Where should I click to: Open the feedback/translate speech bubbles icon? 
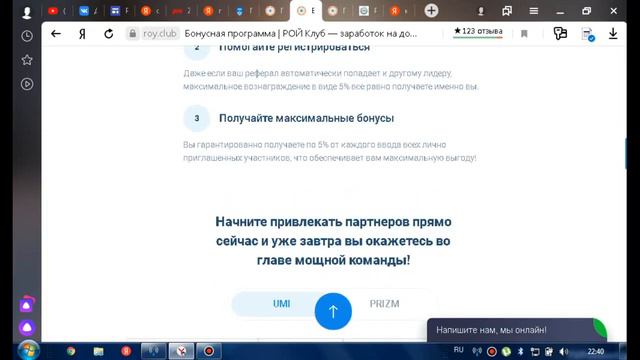pyautogui.click(x=560, y=33)
